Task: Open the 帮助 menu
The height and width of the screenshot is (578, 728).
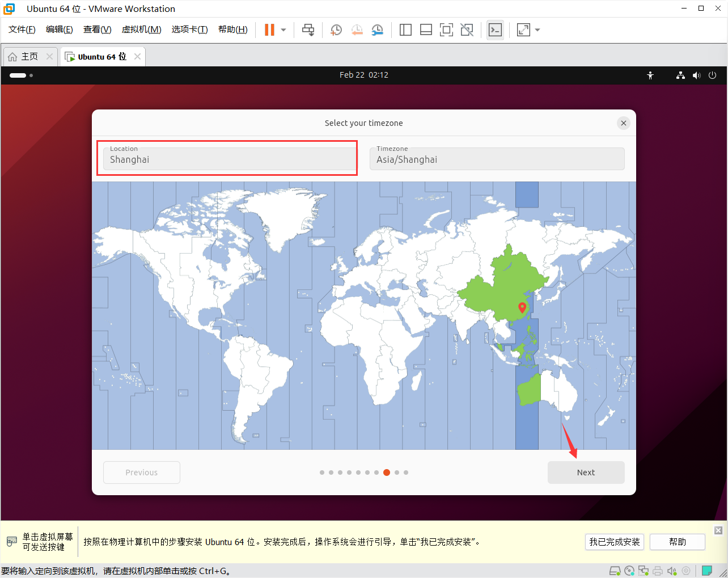Action: tap(233, 29)
